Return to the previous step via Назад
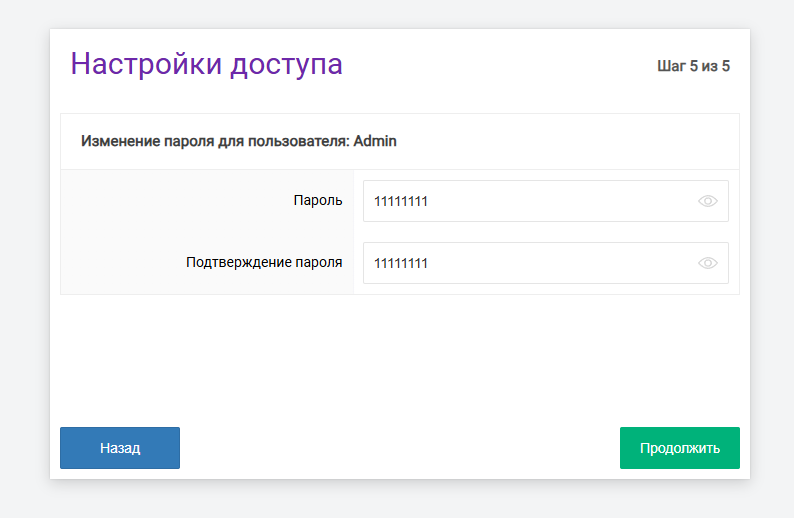794x518 pixels. (120, 448)
